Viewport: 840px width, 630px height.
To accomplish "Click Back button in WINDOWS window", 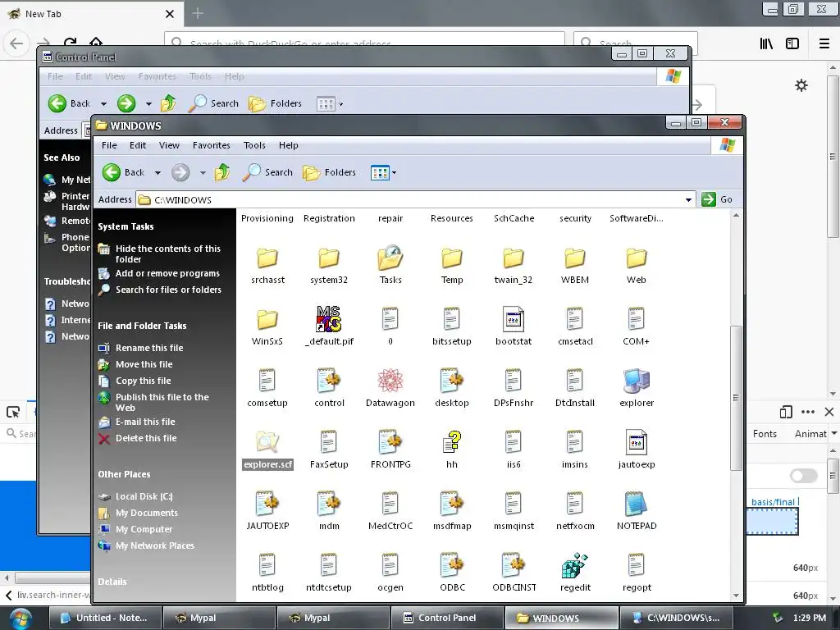I will pyautogui.click(x=124, y=172).
